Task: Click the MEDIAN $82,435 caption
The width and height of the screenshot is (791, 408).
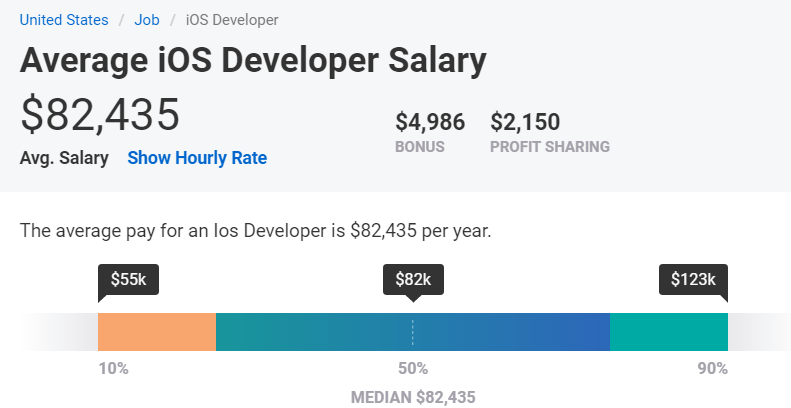Action: pyautogui.click(x=413, y=397)
